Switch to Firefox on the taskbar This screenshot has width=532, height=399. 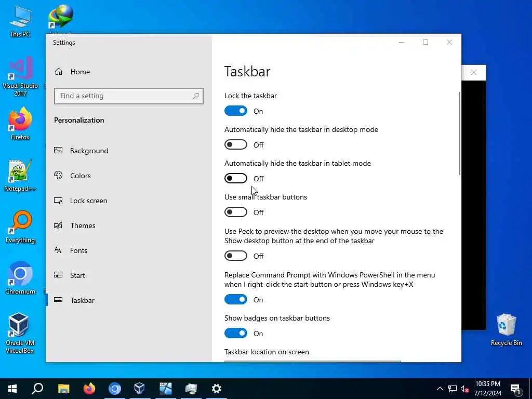[89, 389]
